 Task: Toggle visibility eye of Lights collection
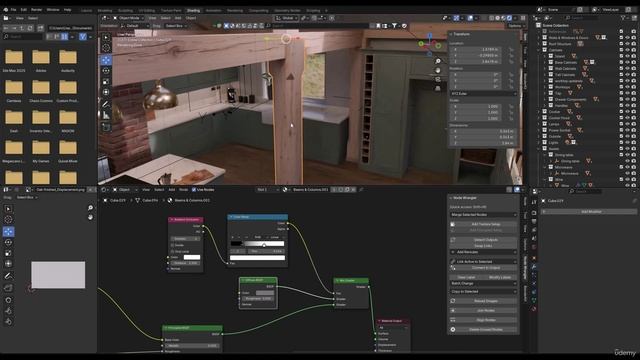627,142
